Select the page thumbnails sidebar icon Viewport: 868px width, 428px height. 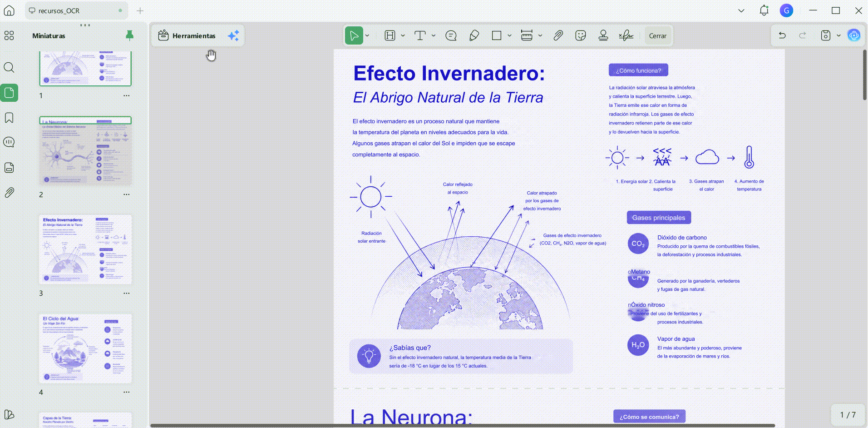pos(9,93)
